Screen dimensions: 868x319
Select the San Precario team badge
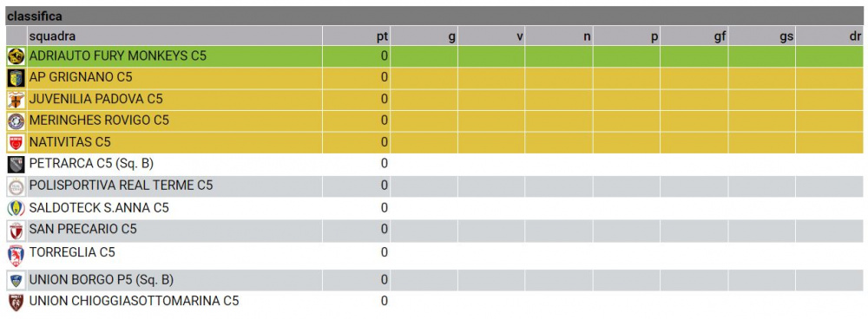pyautogui.click(x=16, y=230)
